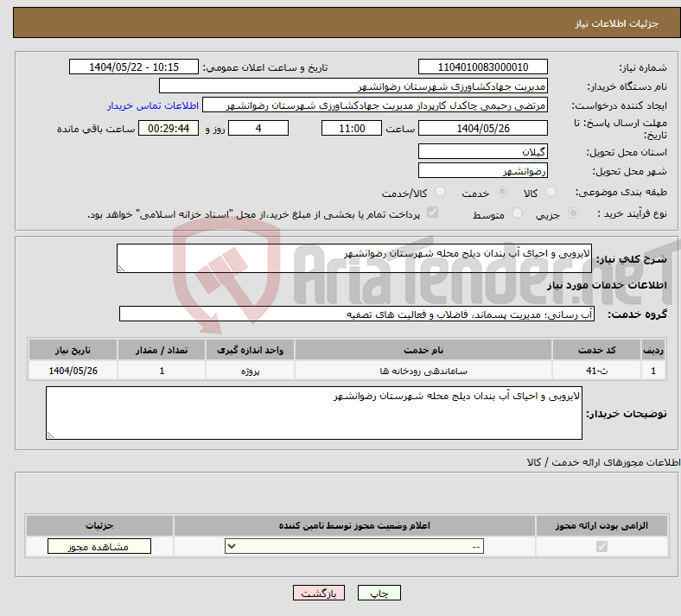
Task: Select the متوسط purchase type radio
Action: coord(518,213)
